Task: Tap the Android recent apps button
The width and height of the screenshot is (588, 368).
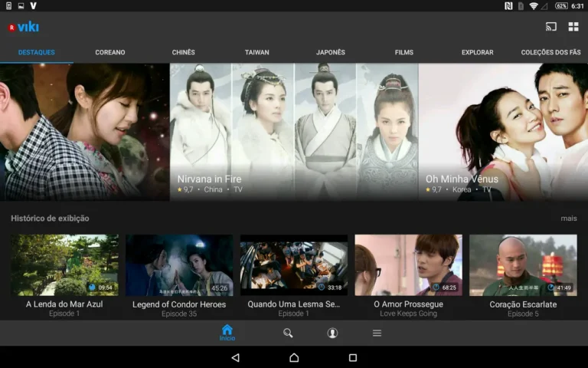Action: (353, 357)
